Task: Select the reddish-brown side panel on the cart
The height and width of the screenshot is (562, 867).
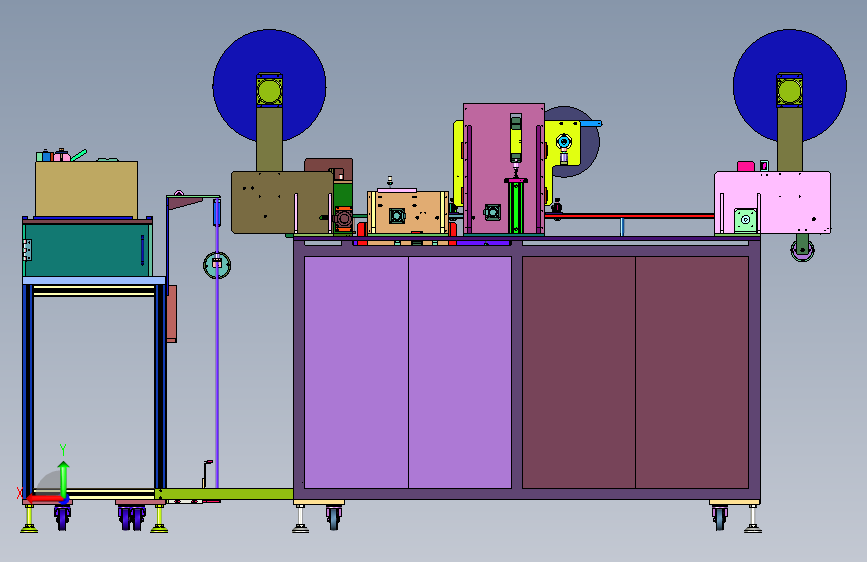Action: 172,314
